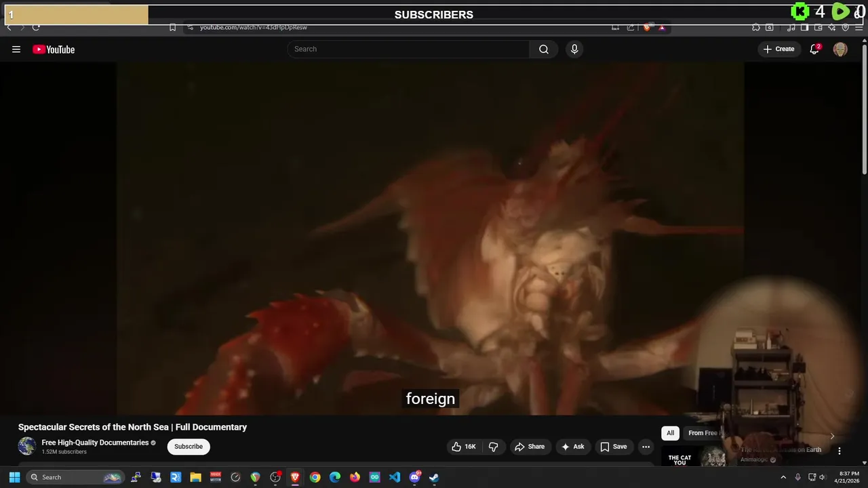This screenshot has width=868, height=488.
Task: Open the YouTube hamburger guide menu
Action: [x=16, y=49]
